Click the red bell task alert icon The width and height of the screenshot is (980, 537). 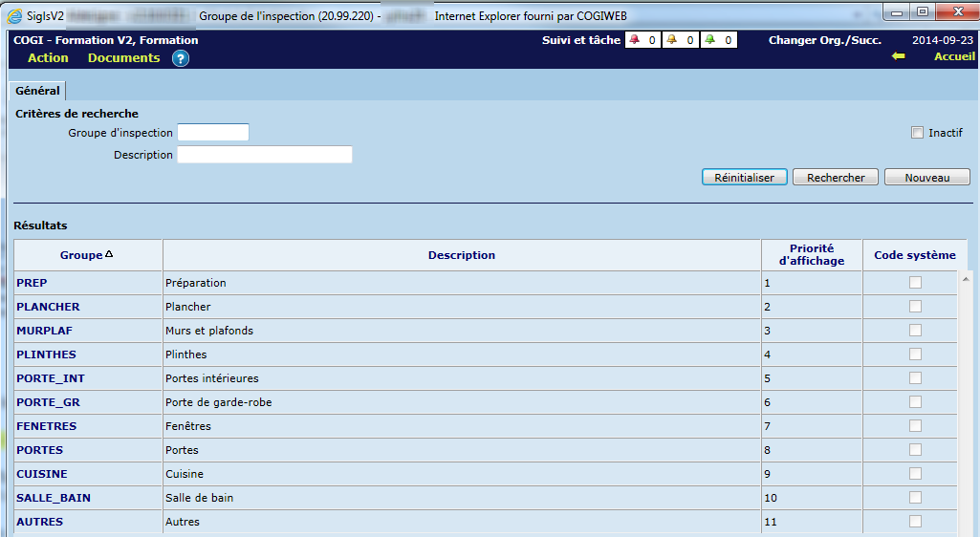click(634, 40)
